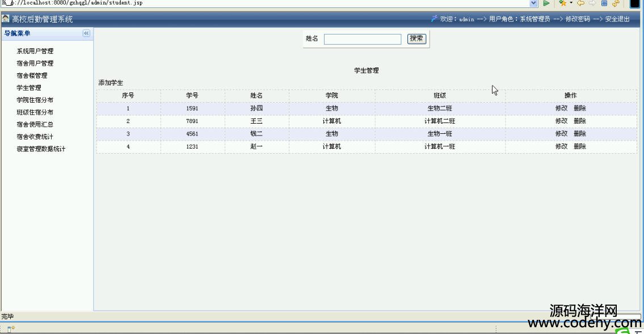Viewport: 644px width, 334px height.
Task: Click the 姓名 column header in the table
Action: (256, 96)
